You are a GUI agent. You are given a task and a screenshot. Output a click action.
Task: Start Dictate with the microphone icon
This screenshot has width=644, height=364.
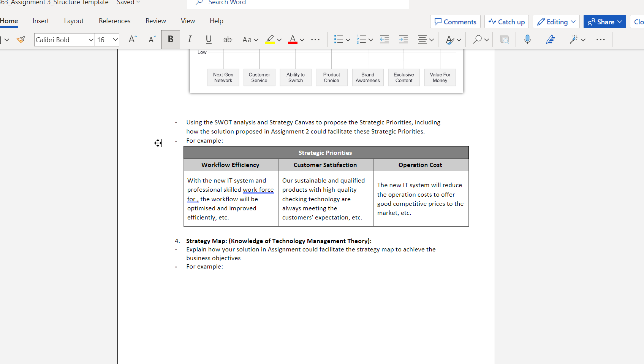527,39
